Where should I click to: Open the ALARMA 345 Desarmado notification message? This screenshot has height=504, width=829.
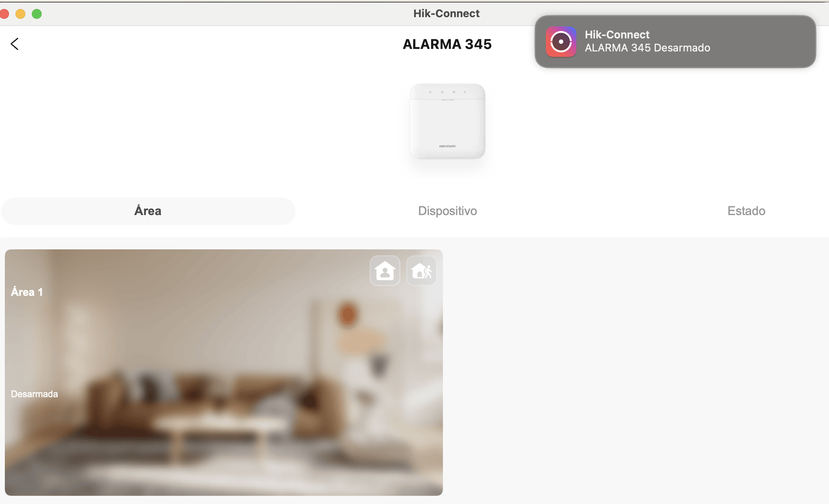tap(647, 48)
